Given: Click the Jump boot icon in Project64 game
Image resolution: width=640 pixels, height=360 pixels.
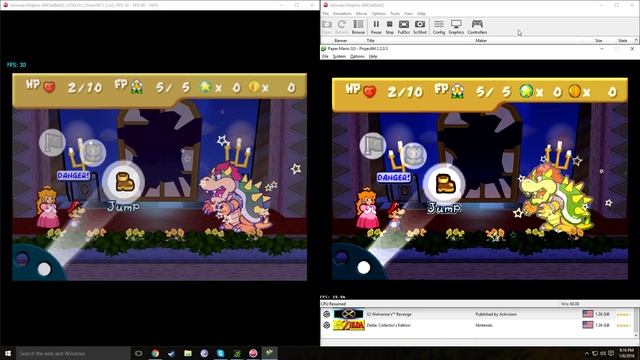Looking at the screenshot, I should (x=444, y=183).
